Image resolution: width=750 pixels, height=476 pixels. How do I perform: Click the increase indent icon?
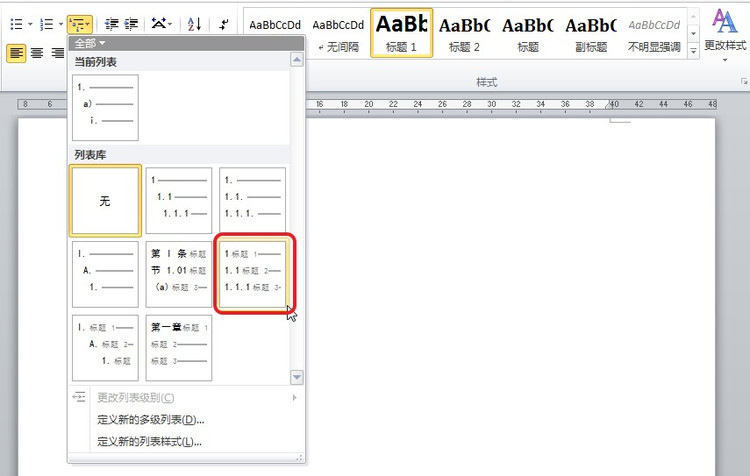(x=131, y=24)
